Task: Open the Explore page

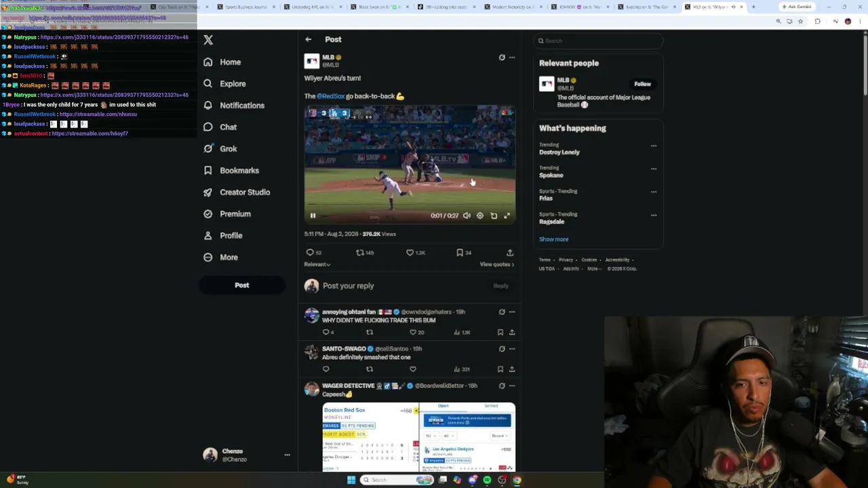Action: pyautogui.click(x=225, y=83)
